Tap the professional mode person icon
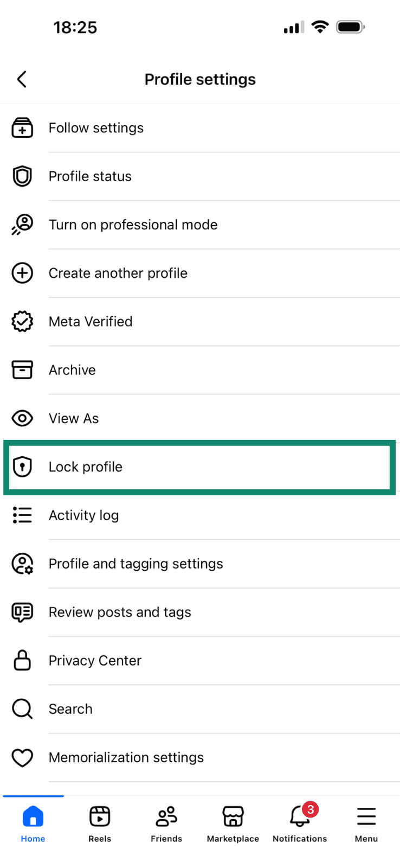This screenshot has height=868, width=400. tap(22, 225)
